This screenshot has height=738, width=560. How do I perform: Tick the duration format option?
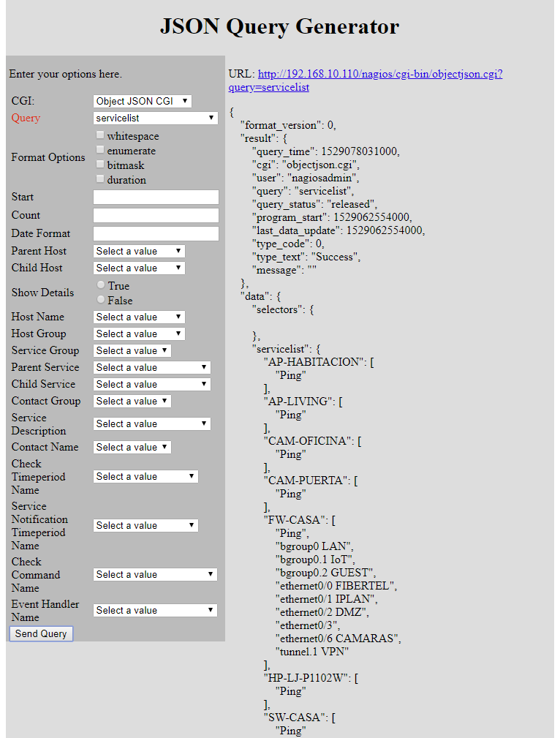pyautogui.click(x=101, y=180)
